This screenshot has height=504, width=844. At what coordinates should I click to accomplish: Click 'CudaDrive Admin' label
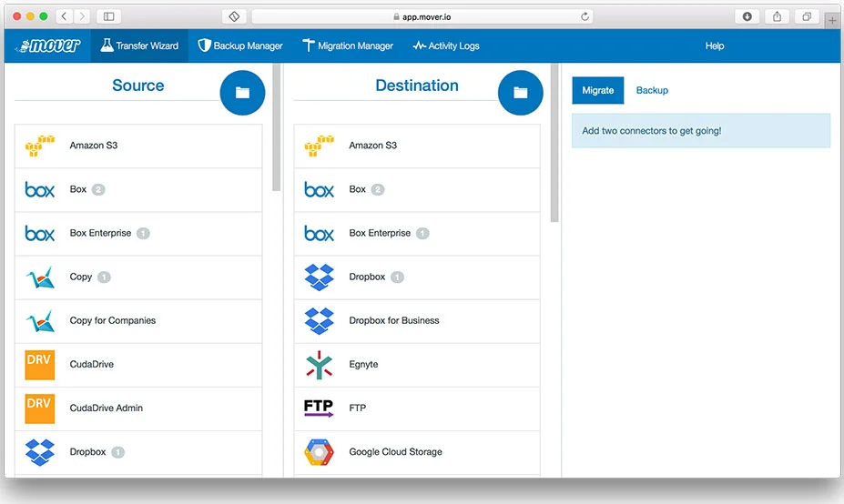106,408
